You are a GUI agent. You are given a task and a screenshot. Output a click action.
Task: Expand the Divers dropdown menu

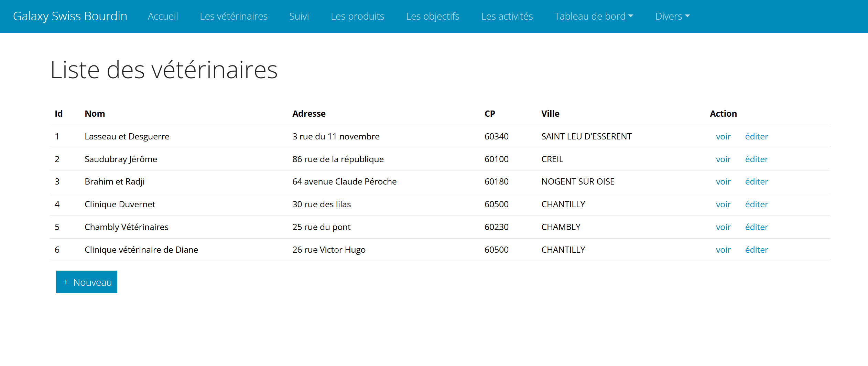(672, 16)
